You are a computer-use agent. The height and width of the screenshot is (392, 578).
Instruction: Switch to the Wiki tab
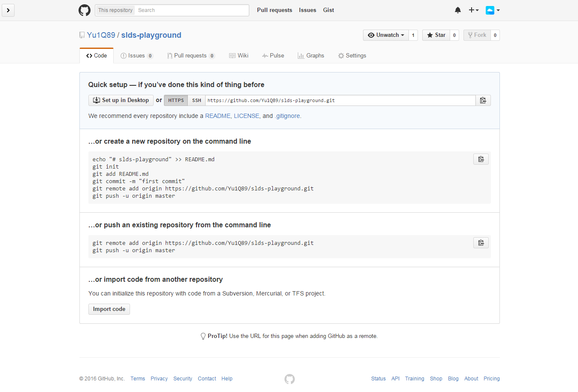click(x=239, y=56)
